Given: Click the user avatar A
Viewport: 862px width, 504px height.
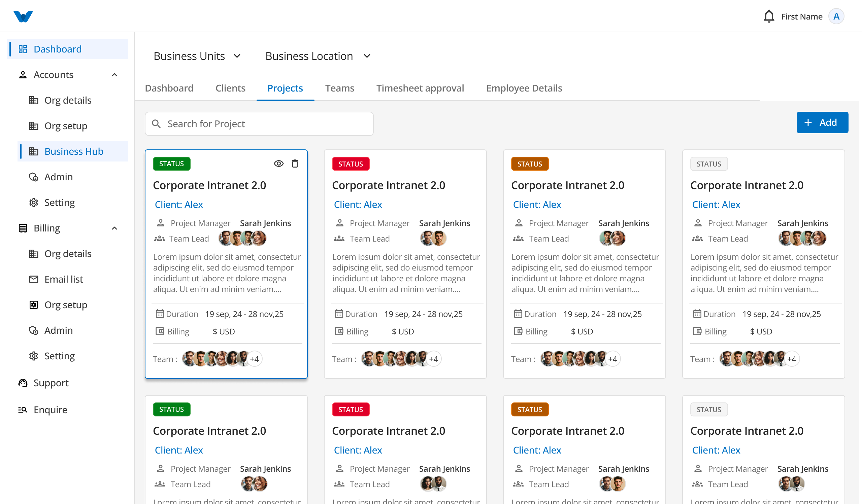Looking at the screenshot, I should coord(836,16).
